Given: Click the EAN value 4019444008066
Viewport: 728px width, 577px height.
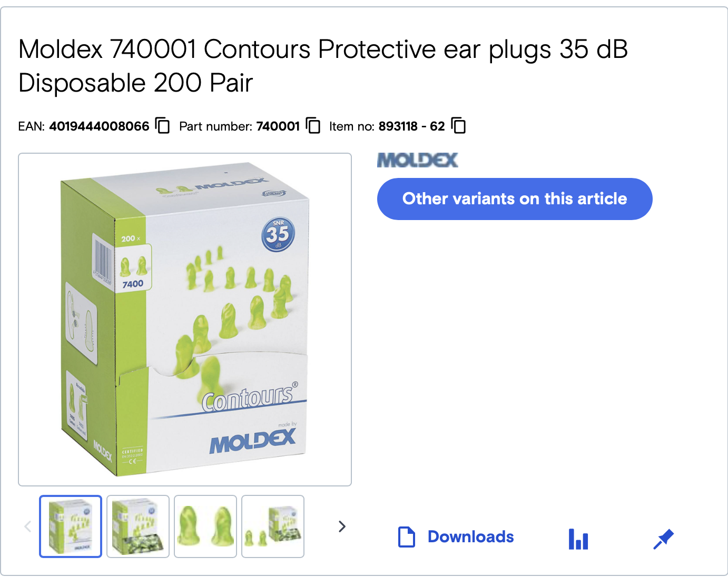Looking at the screenshot, I should (99, 126).
